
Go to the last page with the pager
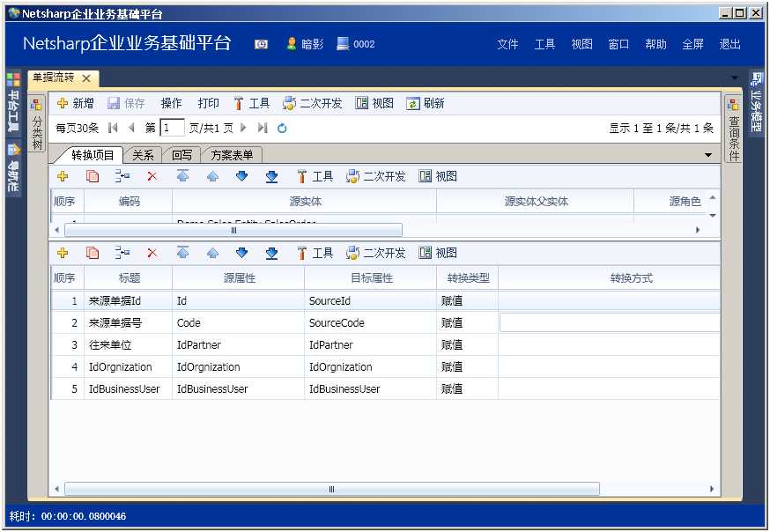point(263,128)
